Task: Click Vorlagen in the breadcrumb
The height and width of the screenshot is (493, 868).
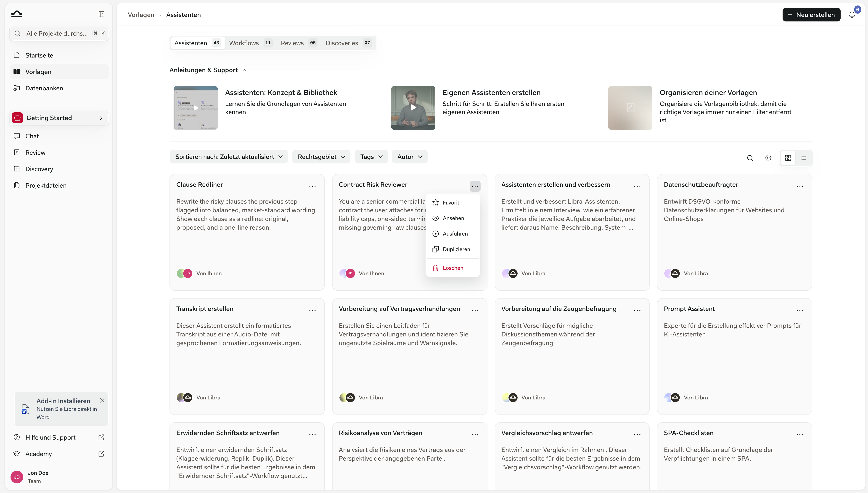Action: (141, 15)
